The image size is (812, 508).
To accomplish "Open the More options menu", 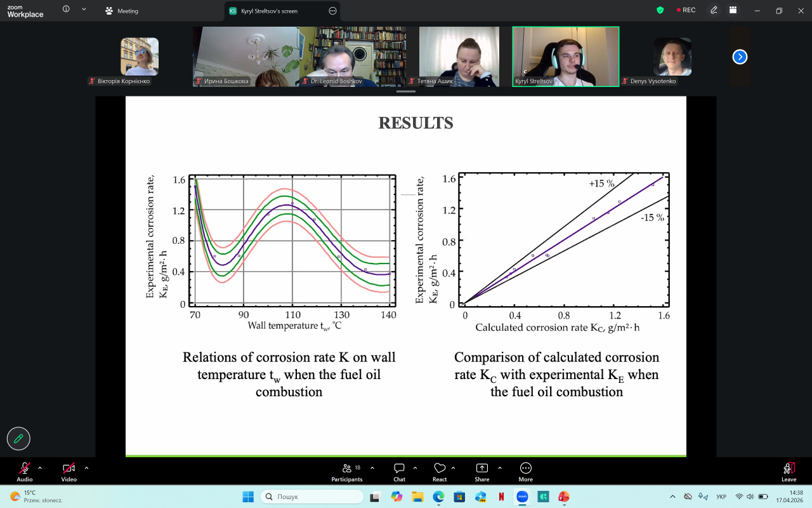I will (525, 471).
